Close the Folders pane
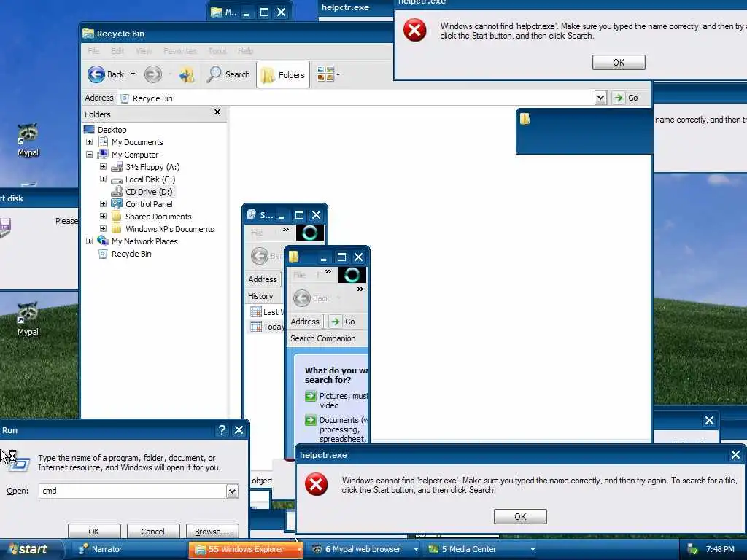 click(x=217, y=112)
